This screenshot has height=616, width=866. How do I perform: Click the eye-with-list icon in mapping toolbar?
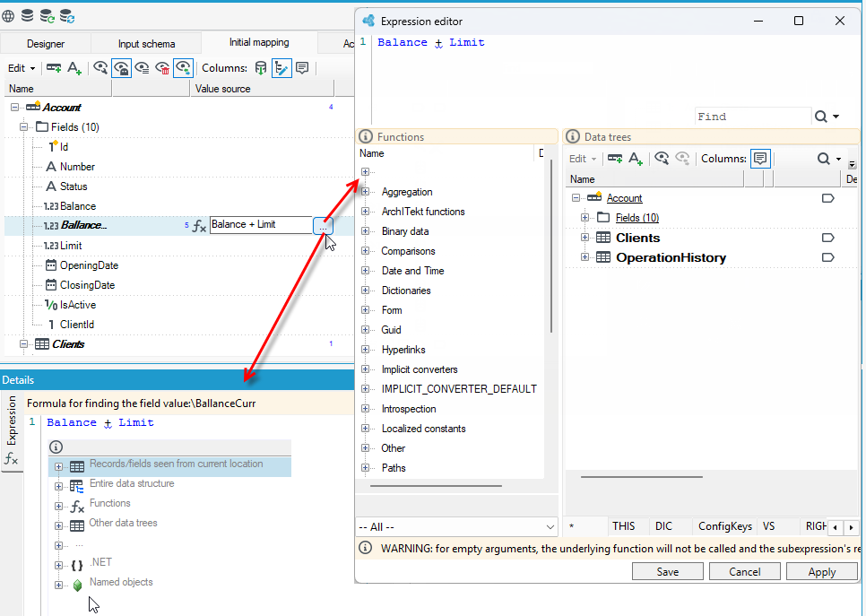coord(142,68)
